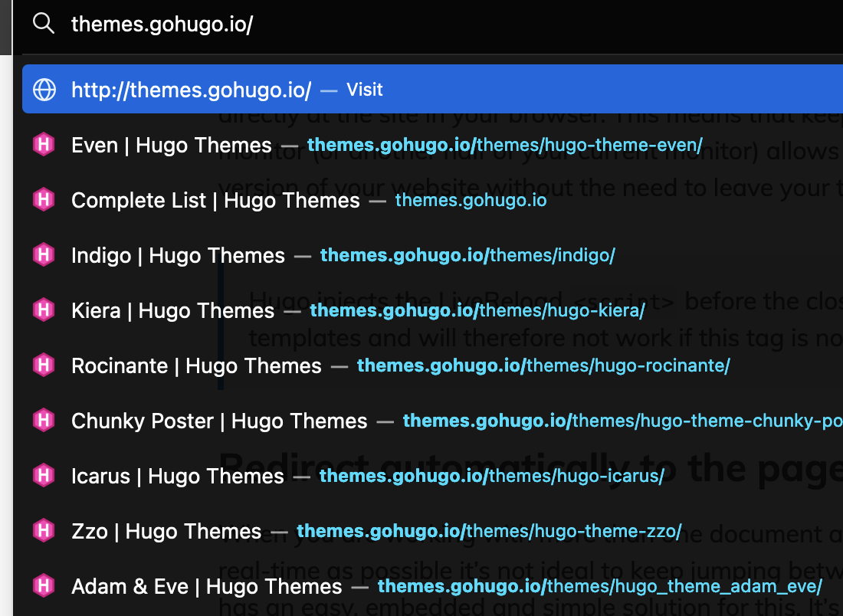The height and width of the screenshot is (616, 843).
Task: Select the 'http://themes.gohugo.io/' visit suggestion
Action: (x=432, y=89)
